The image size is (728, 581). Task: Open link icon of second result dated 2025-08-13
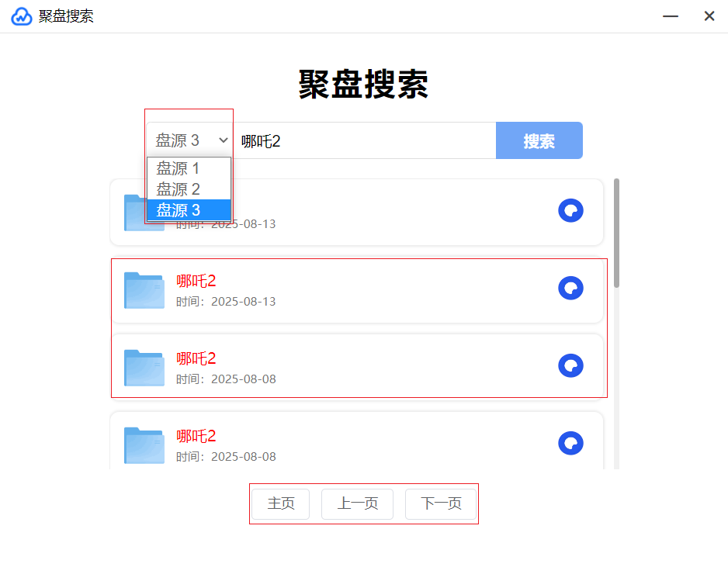pos(570,289)
